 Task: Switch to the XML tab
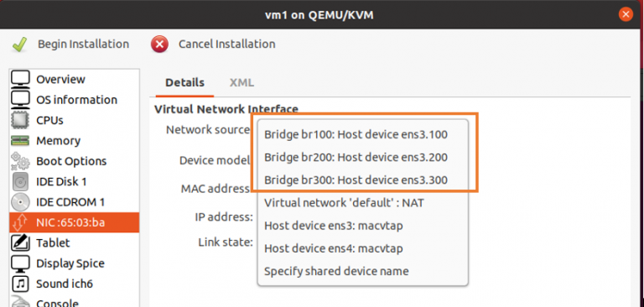[x=241, y=82]
